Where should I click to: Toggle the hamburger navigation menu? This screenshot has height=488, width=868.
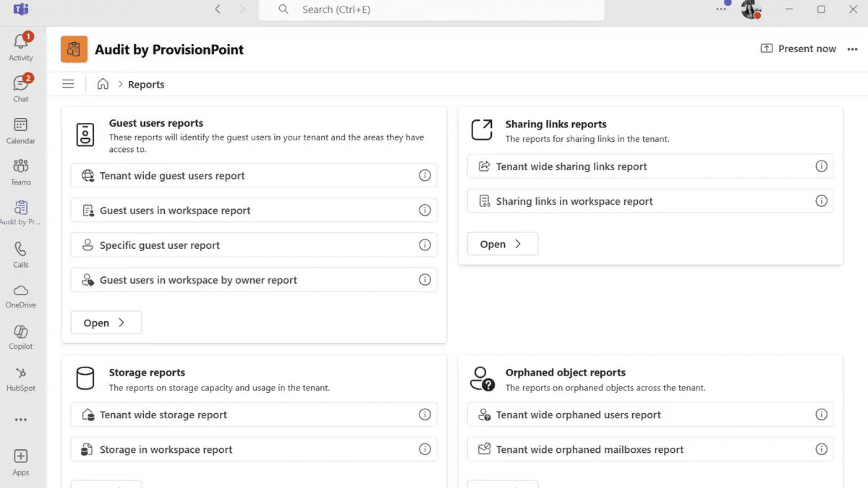pos(68,84)
